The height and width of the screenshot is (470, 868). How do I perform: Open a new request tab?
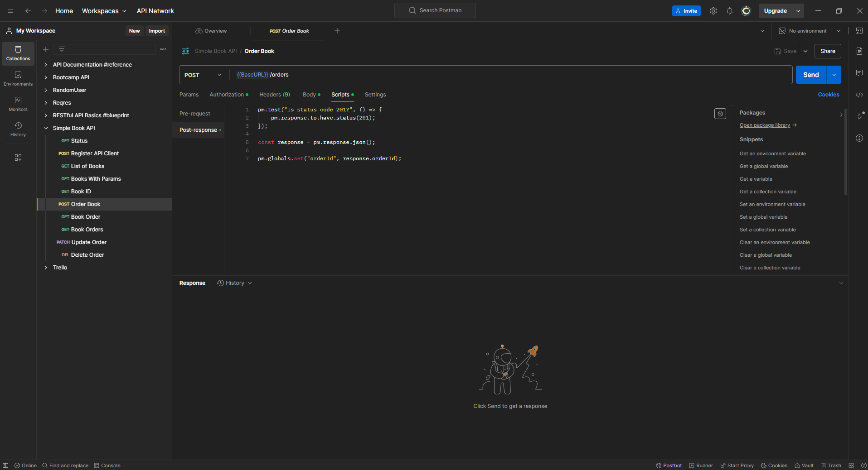click(x=337, y=31)
